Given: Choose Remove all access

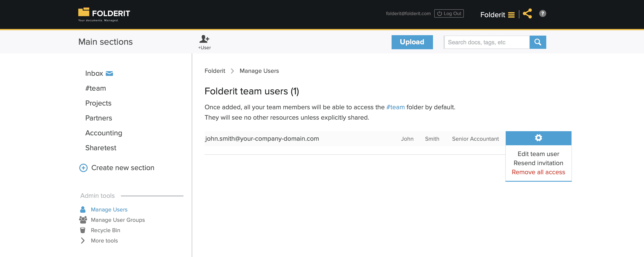Looking at the screenshot, I should (x=538, y=172).
